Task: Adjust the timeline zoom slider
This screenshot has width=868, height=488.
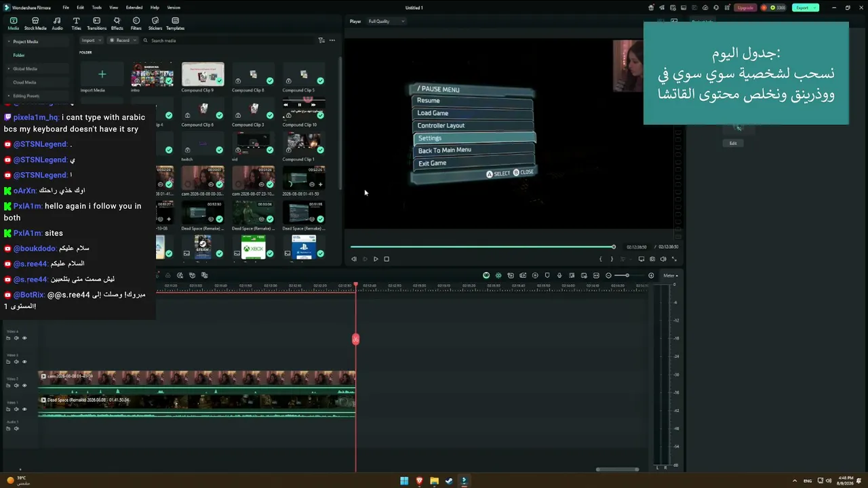Action: coord(627,275)
